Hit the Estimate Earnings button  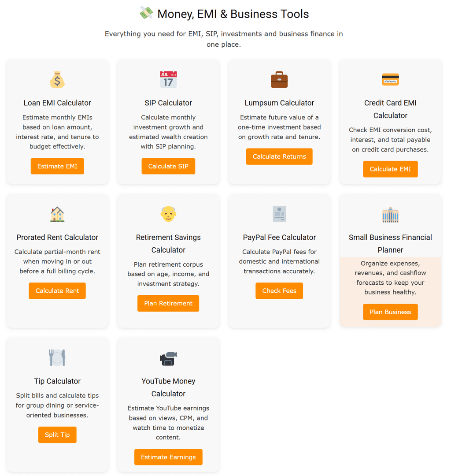click(x=168, y=457)
